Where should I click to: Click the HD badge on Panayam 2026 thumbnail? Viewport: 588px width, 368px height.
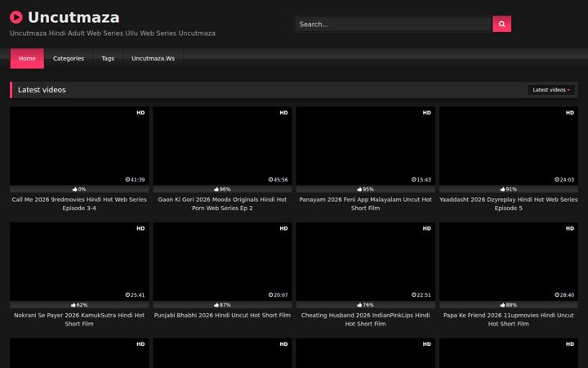coord(427,113)
